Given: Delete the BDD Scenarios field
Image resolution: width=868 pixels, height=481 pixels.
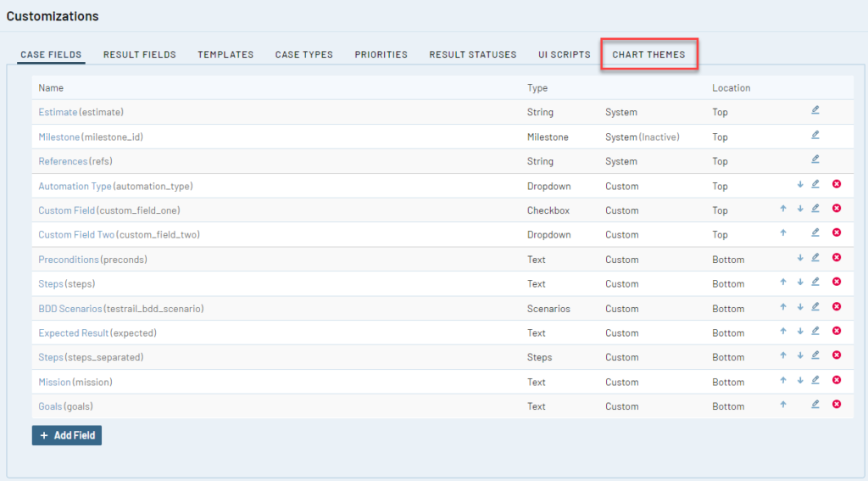Looking at the screenshot, I should [x=837, y=307].
